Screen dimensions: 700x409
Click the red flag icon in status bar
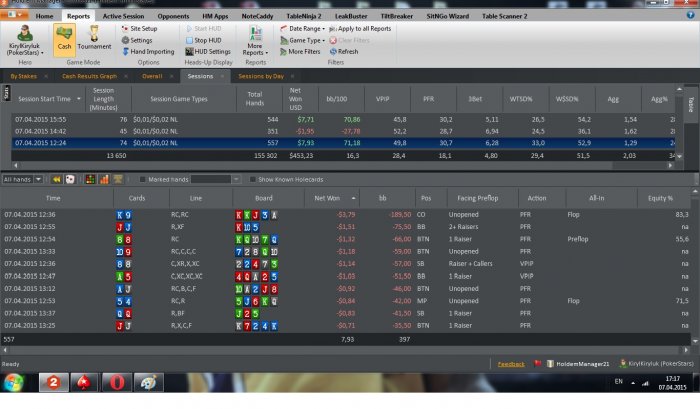click(x=538, y=364)
